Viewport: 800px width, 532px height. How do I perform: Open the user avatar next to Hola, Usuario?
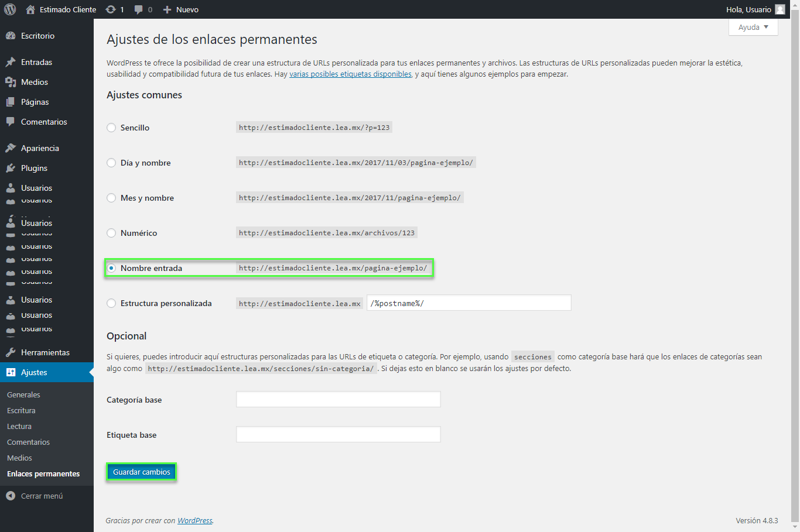pos(780,9)
